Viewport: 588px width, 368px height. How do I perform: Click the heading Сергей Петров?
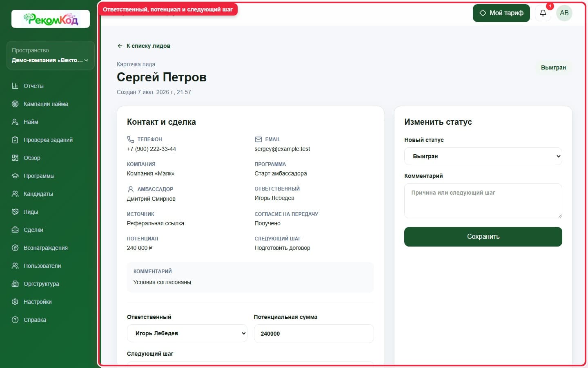click(162, 77)
